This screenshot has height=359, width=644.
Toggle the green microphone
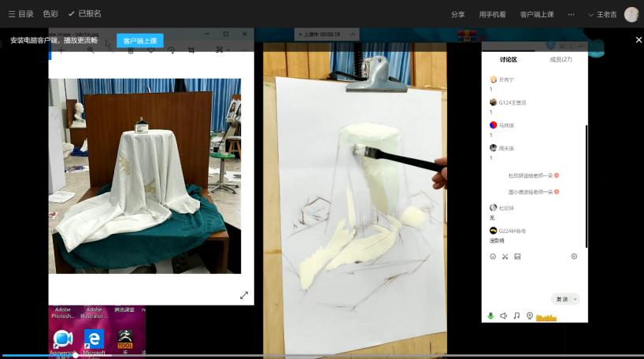[x=491, y=316]
